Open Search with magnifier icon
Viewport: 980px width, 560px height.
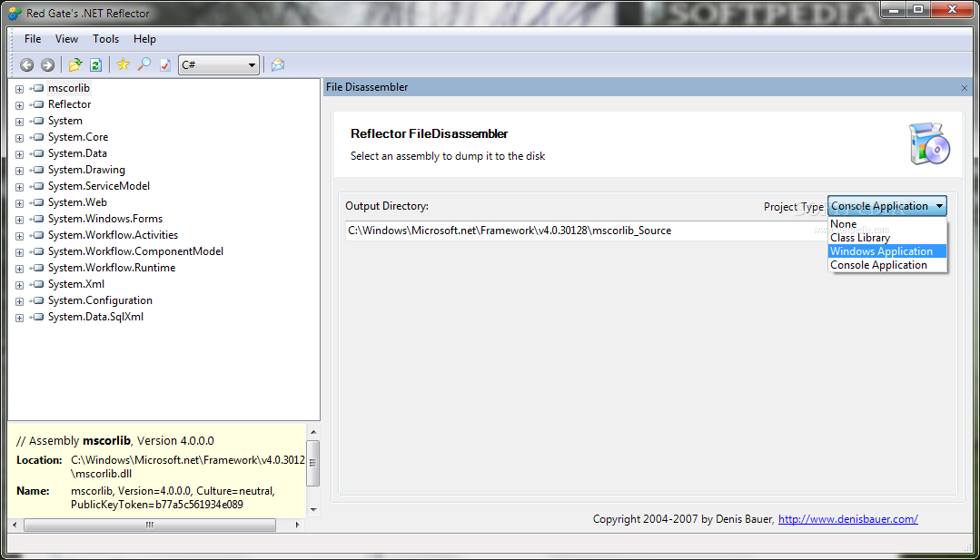pos(144,64)
